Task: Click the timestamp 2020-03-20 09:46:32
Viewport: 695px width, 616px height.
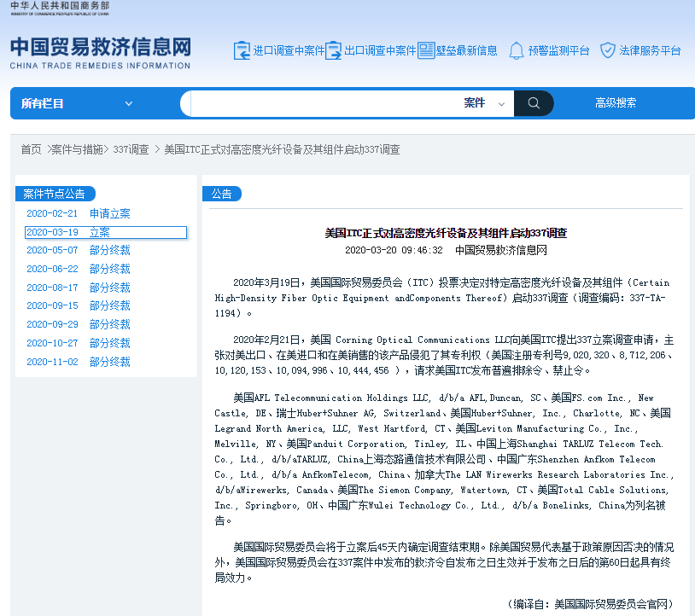Action: click(x=394, y=250)
